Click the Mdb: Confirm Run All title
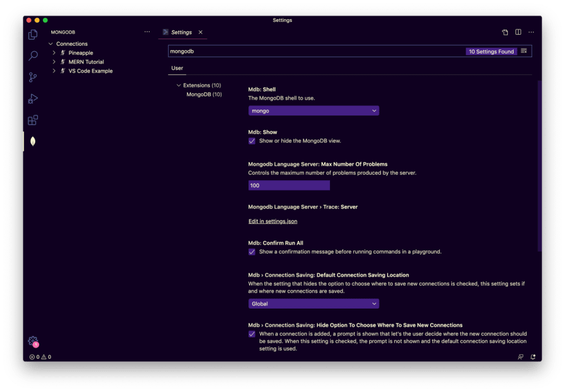Viewport: 565px width, 392px height. coord(275,243)
